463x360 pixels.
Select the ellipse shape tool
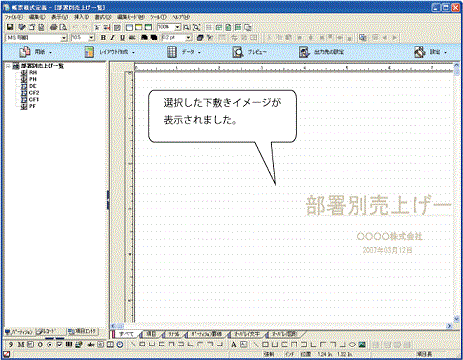(x=352, y=345)
